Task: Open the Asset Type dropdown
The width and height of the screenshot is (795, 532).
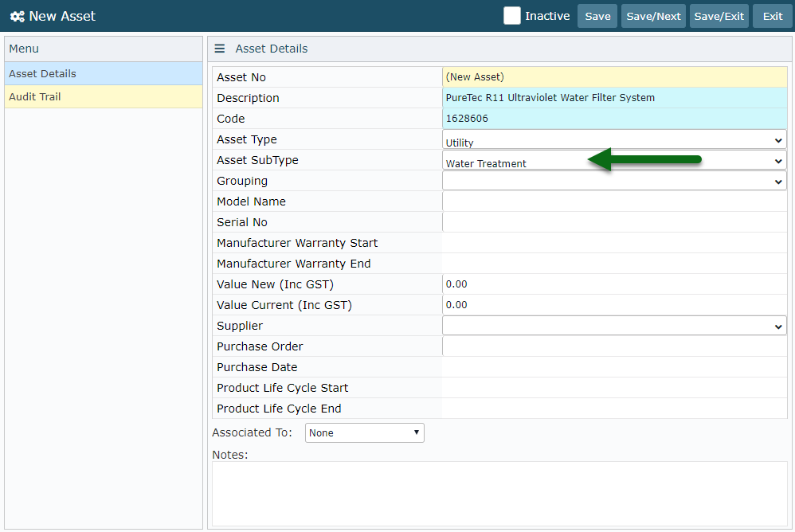Action: point(614,139)
